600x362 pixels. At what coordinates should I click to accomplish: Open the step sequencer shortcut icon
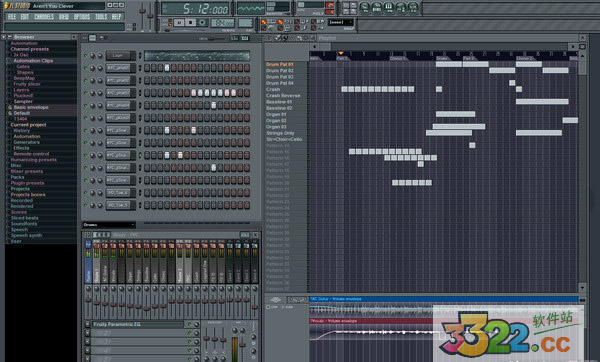377,7
